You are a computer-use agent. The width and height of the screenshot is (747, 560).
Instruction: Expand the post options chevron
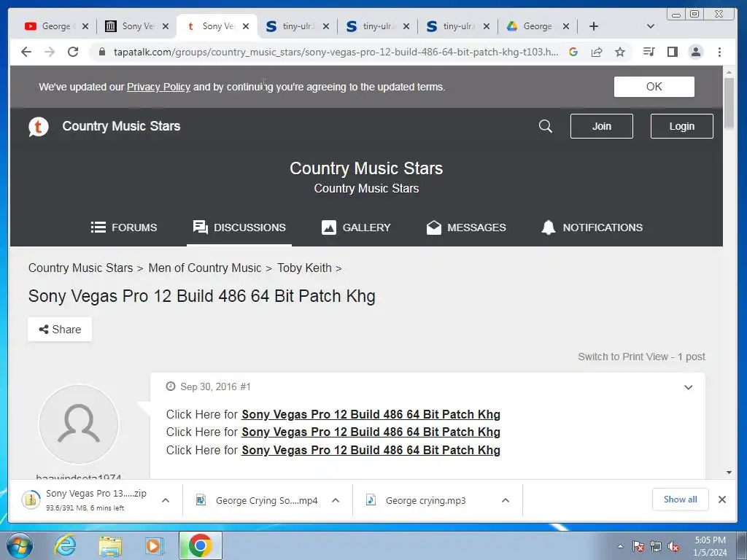pos(689,387)
